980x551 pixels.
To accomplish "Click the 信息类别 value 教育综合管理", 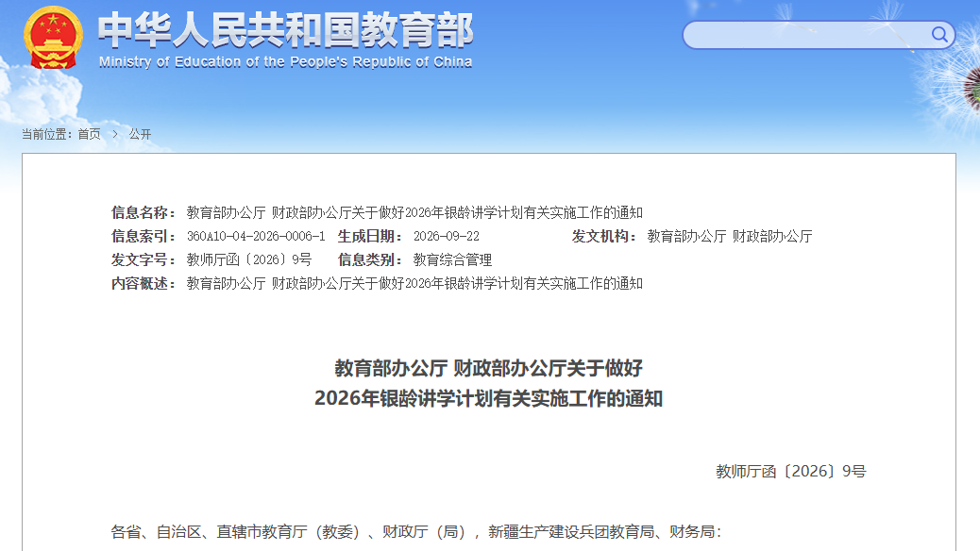I will click(452, 260).
